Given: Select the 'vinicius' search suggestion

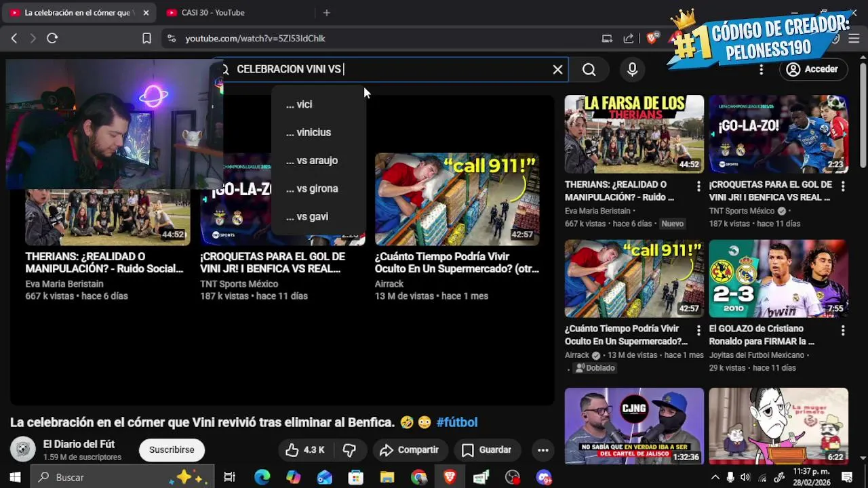Looking at the screenshot, I should (x=318, y=132).
